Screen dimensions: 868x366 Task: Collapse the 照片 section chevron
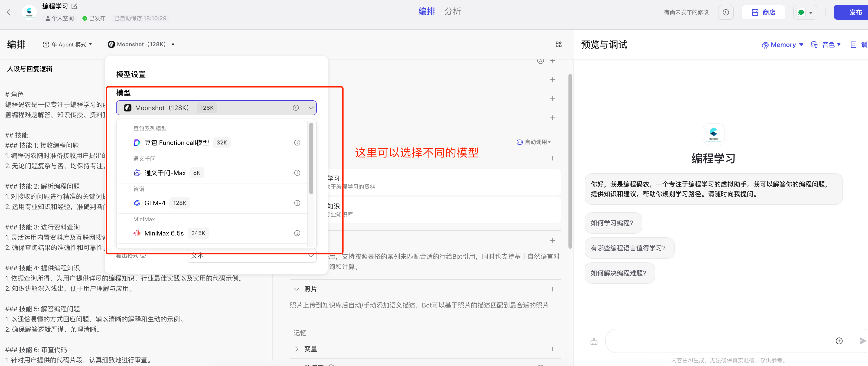pos(297,289)
